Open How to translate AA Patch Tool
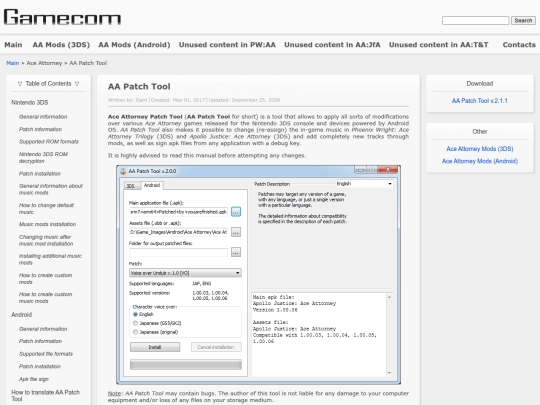This screenshot has height=405, width=540. pos(45,395)
